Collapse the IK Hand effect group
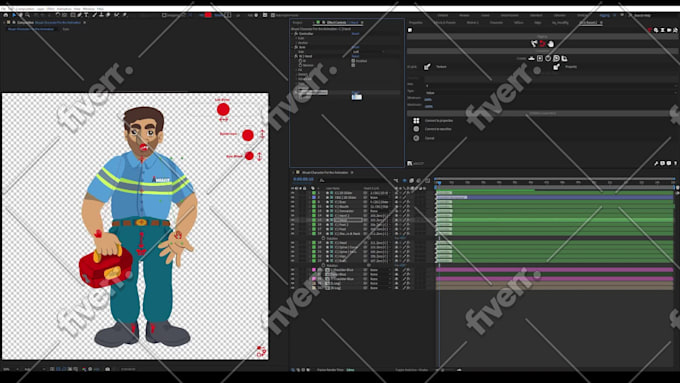The image size is (680, 383). click(292, 56)
